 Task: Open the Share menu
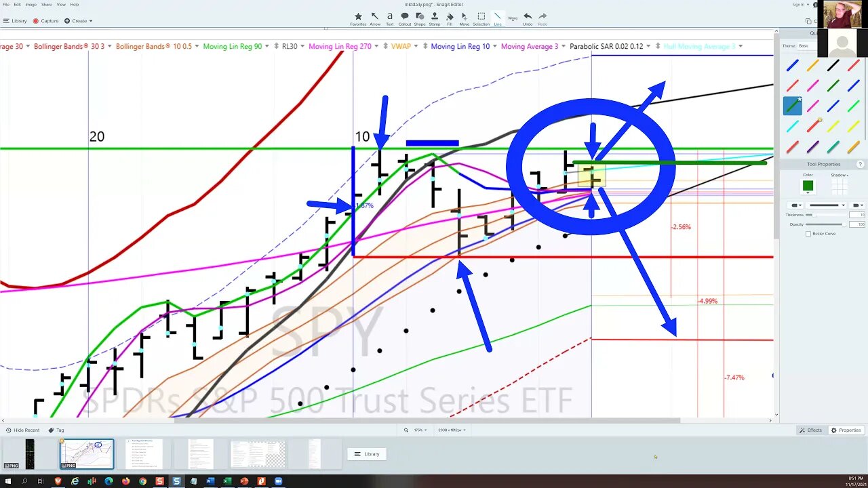[x=46, y=4]
